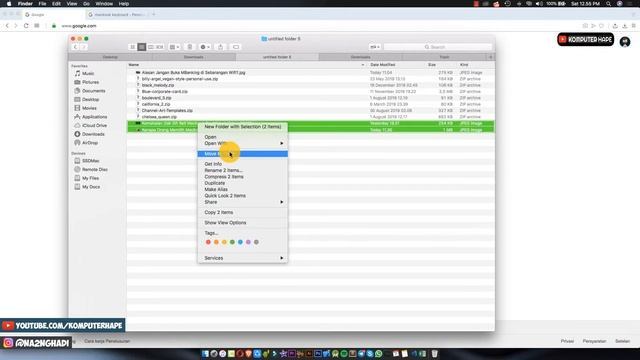Choose Copy 2 Items

click(x=242, y=213)
